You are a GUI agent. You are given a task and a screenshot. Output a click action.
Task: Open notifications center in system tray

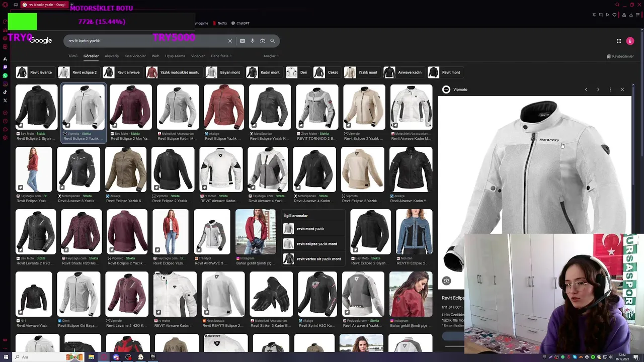pos(637,357)
